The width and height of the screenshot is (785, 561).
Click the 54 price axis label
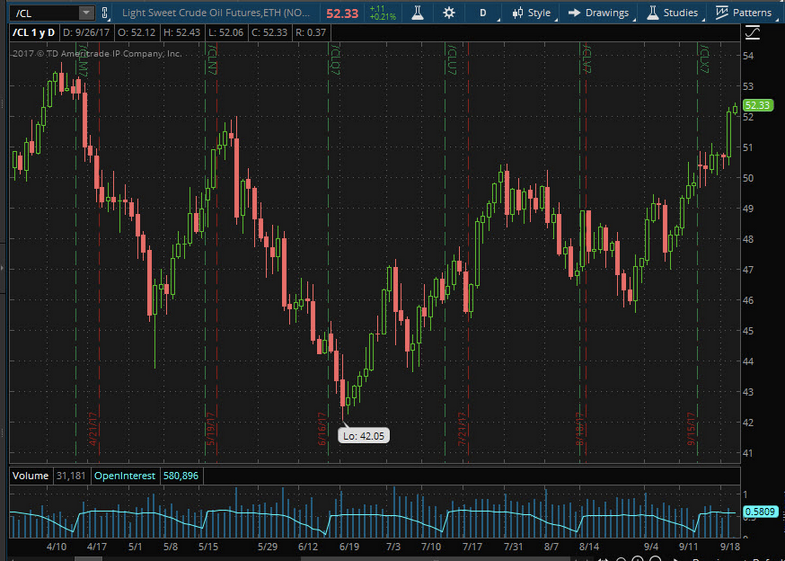[x=748, y=56]
